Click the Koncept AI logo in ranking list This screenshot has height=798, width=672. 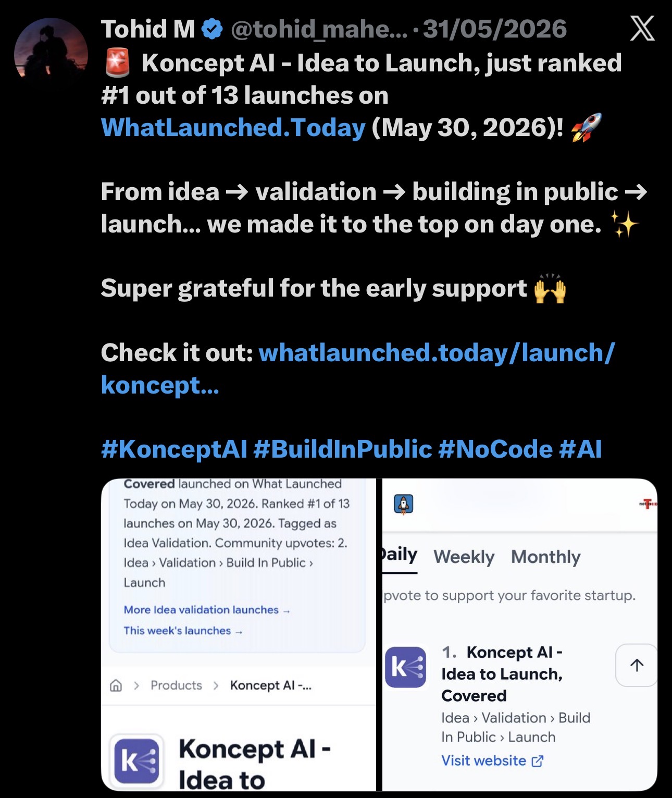click(405, 667)
